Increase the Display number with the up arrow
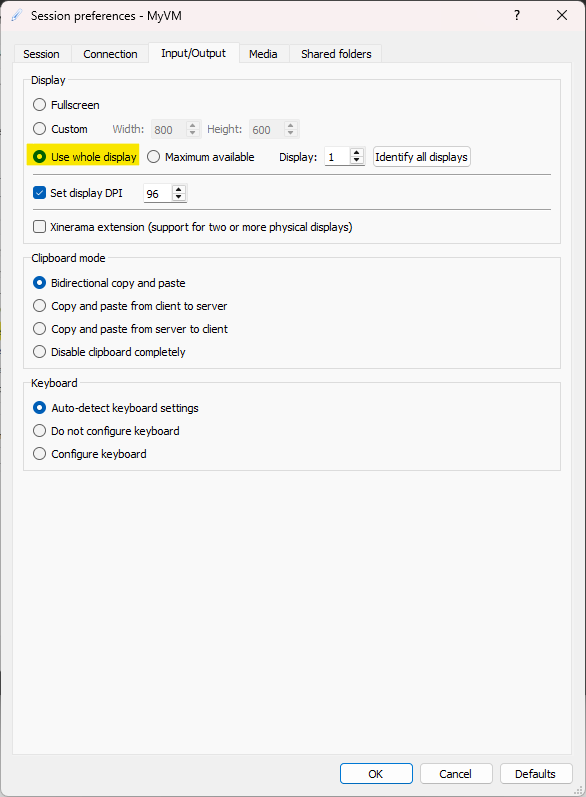 pos(357,152)
